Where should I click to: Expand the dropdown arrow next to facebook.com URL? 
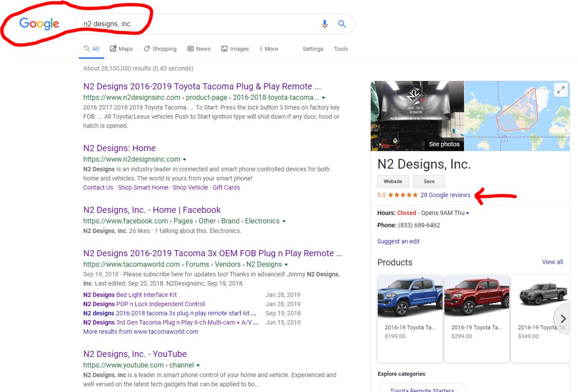click(x=284, y=221)
